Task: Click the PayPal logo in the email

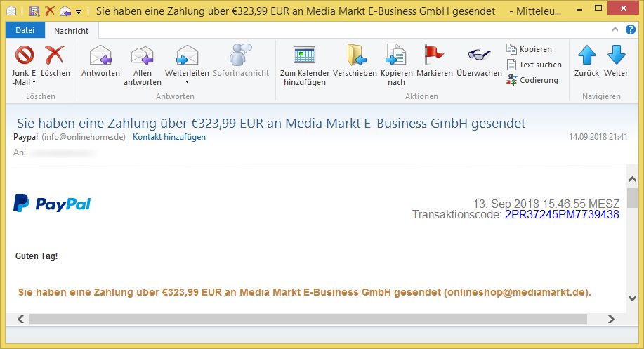Action: pyautogui.click(x=52, y=203)
